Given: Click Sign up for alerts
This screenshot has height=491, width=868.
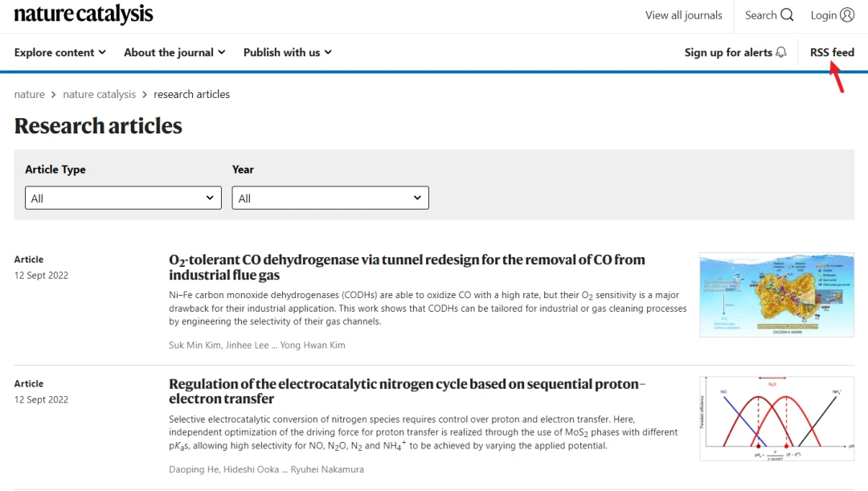Looking at the screenshot, I should (x=728, y=52).
